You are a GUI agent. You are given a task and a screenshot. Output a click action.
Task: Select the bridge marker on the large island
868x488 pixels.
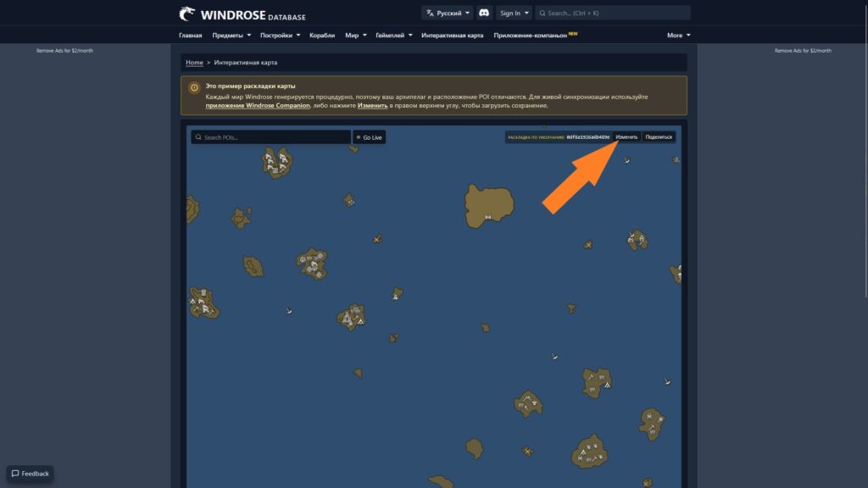click(x=487, y=218)
